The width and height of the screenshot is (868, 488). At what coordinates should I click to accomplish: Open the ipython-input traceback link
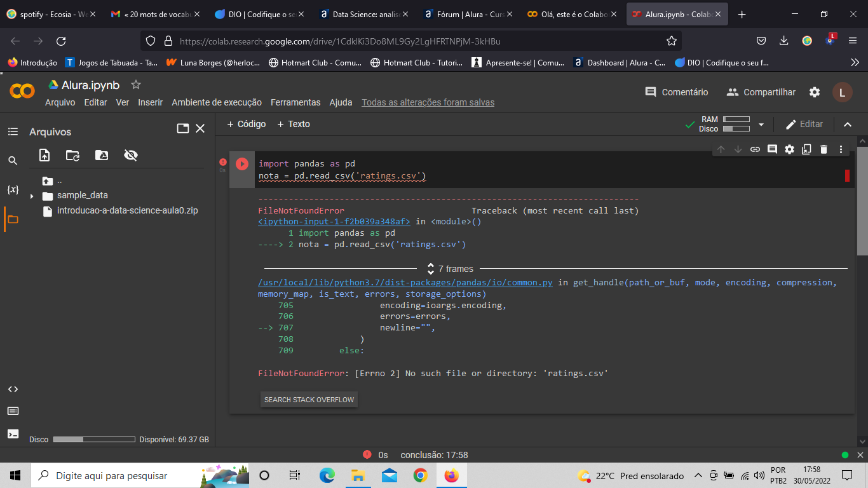click(x=334, y=222)
